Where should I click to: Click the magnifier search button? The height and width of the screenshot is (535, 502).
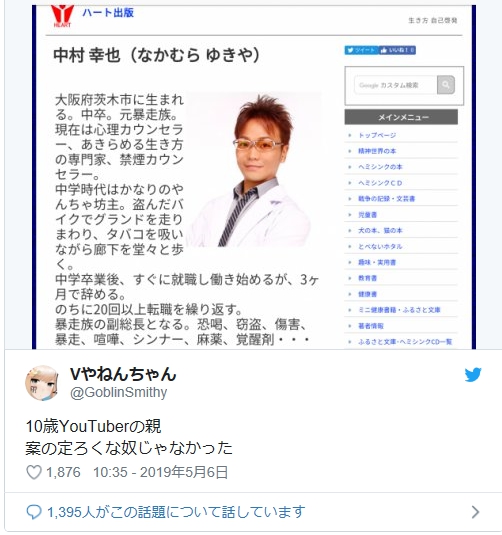(446, 85)
